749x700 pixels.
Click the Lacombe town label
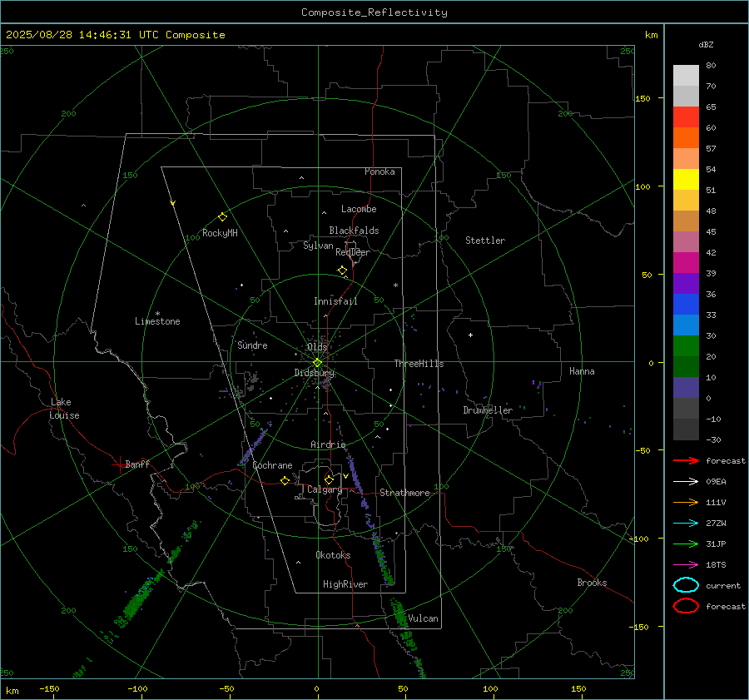click(x=359, y=209)
